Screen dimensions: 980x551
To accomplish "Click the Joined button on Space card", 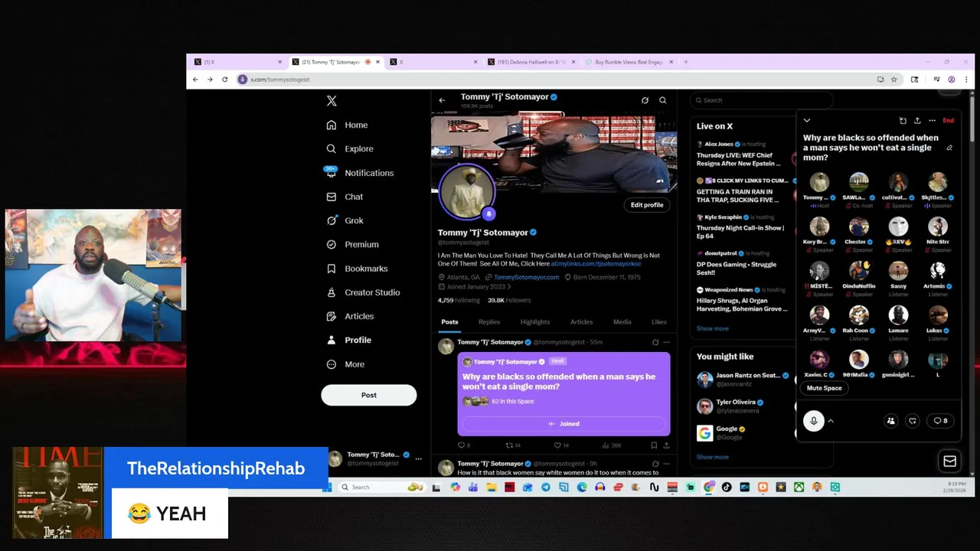I will (564, 424).
